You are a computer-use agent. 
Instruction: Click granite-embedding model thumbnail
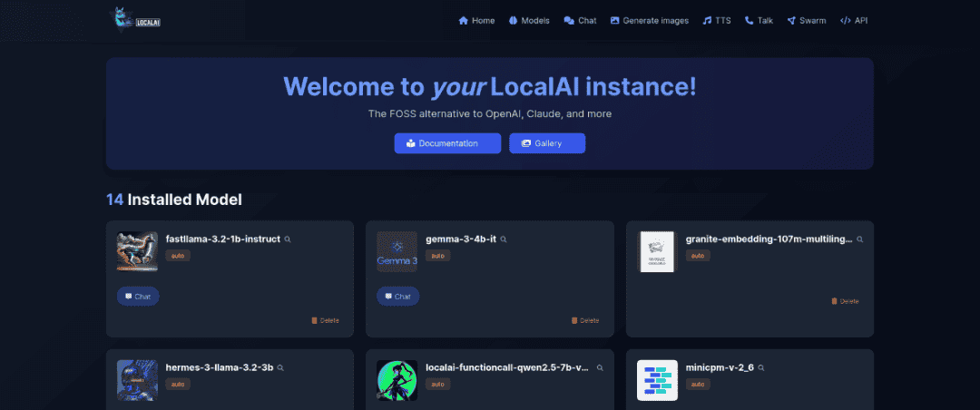(657, 252)
